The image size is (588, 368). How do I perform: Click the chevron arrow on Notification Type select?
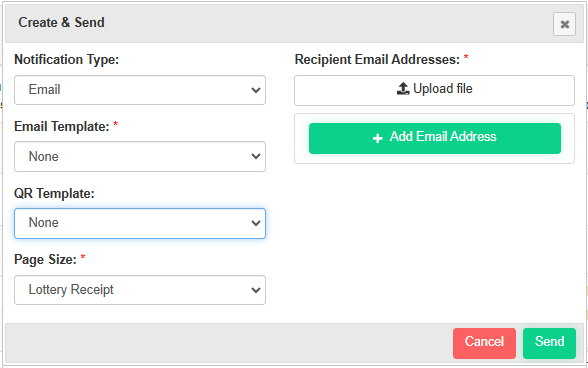point(256,90)
